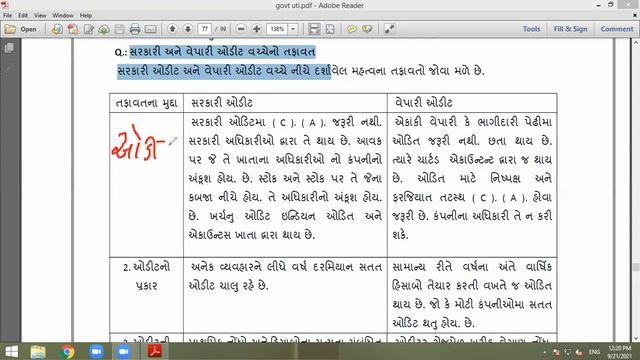Screen dimensions: 640x360
Task: Open the View menu
Action: [40, 16]
